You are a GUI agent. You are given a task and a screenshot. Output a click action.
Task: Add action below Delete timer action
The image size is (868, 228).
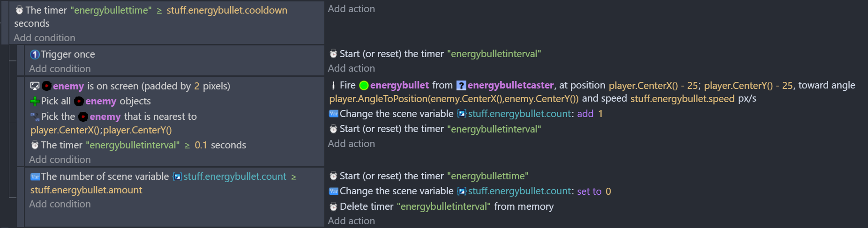point(351,221)
